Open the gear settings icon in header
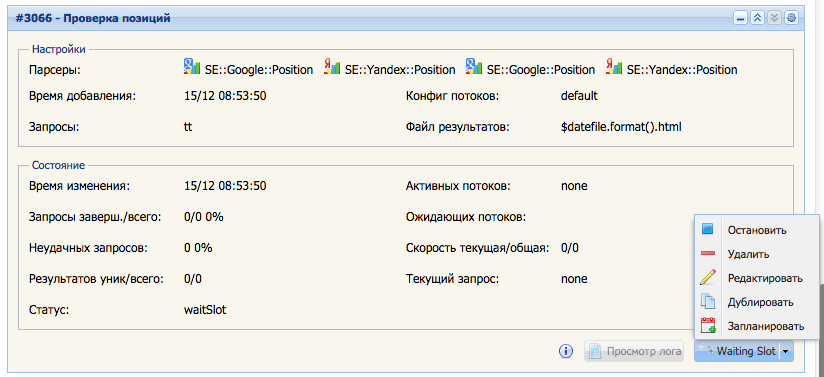The width and height of the screenshot is (824, 377). [x=791, y=18]
